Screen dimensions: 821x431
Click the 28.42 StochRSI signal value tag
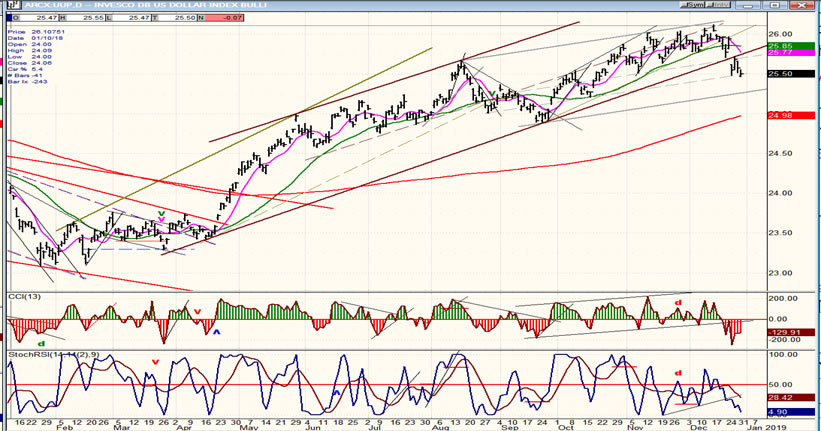point(791,398)
